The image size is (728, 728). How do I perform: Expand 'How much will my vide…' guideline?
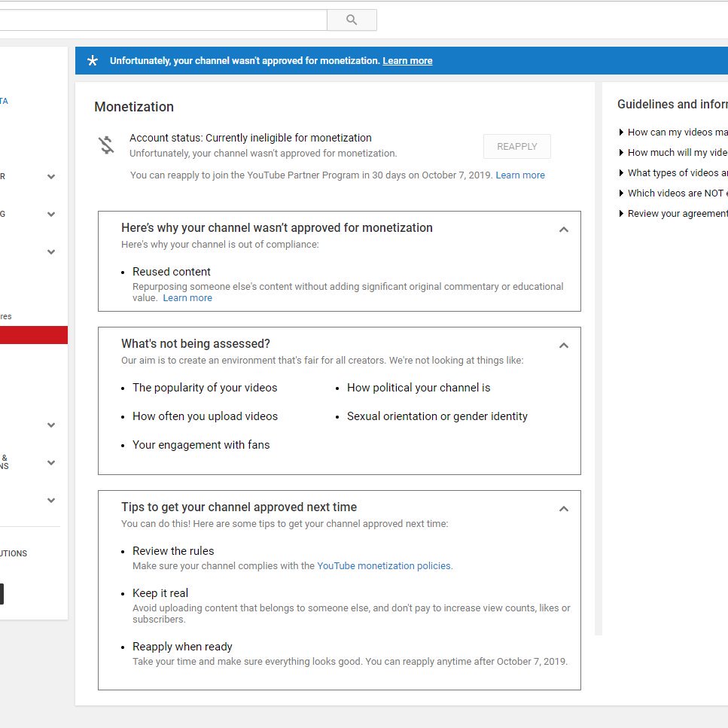[673, 153]
